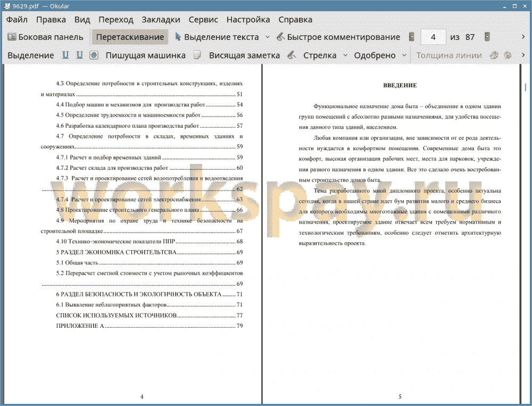
Task: Click the '87' total page count button
Action: pos(470,37)
